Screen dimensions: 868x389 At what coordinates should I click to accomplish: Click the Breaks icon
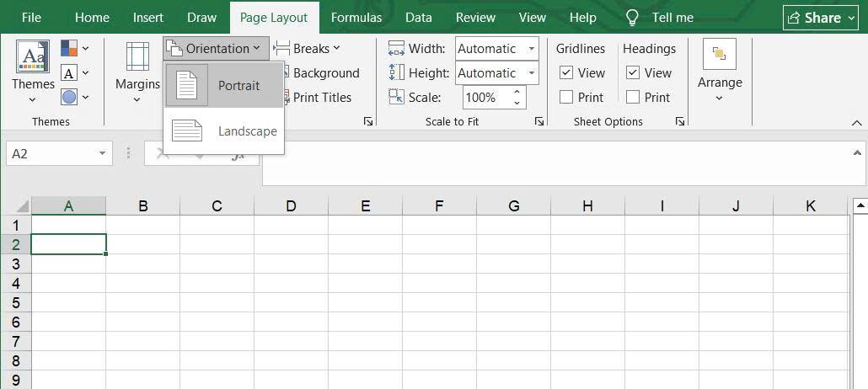click(x=281, y=48)
